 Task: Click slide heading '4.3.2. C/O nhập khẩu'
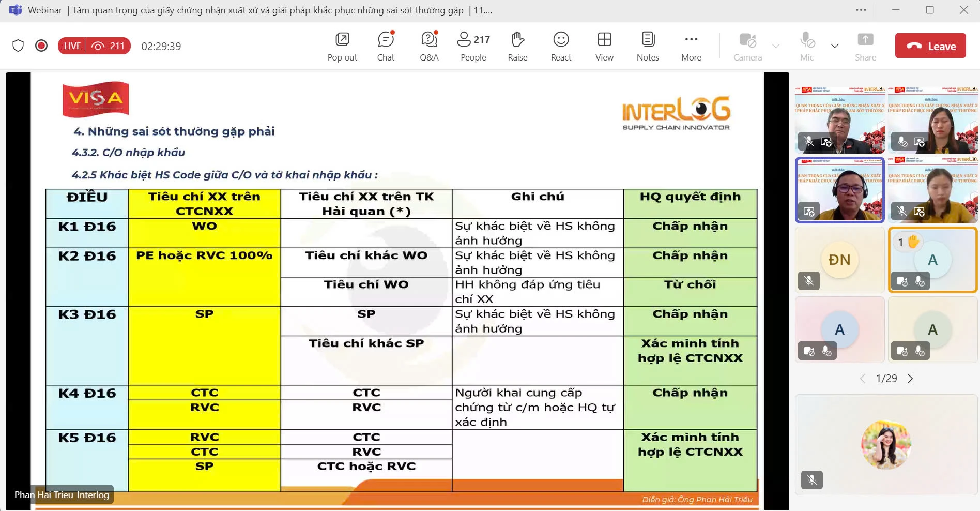(128, 153)
